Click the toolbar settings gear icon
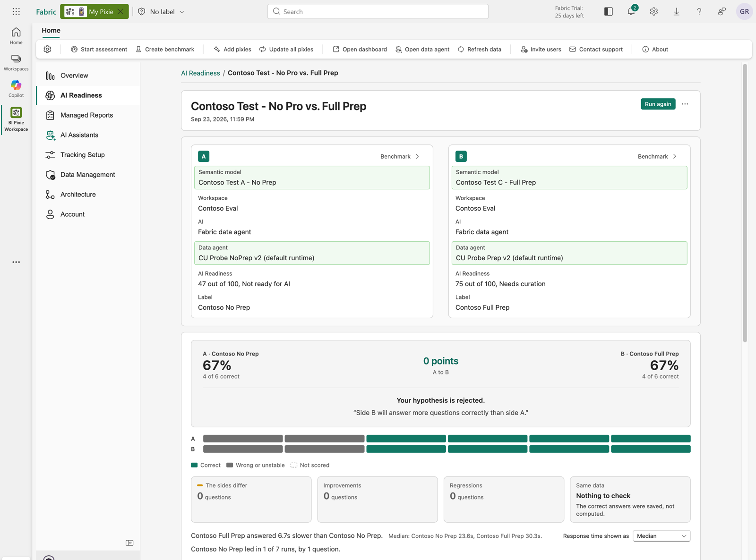Image resolution: width=756 pixels, height=560 pixels. 47,49
